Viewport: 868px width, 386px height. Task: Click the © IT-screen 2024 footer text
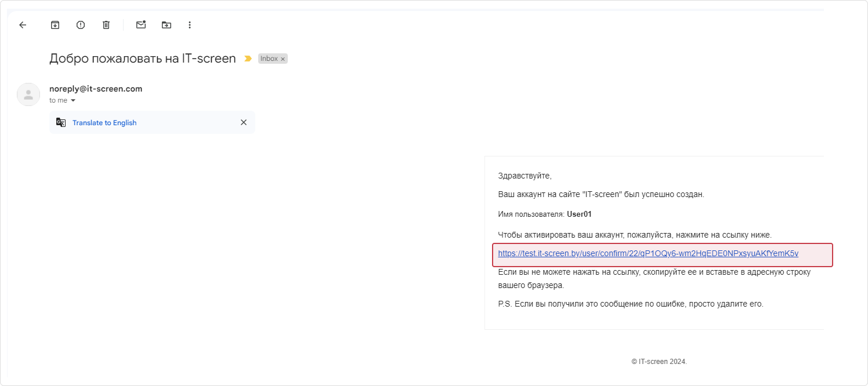click(659, 361)
